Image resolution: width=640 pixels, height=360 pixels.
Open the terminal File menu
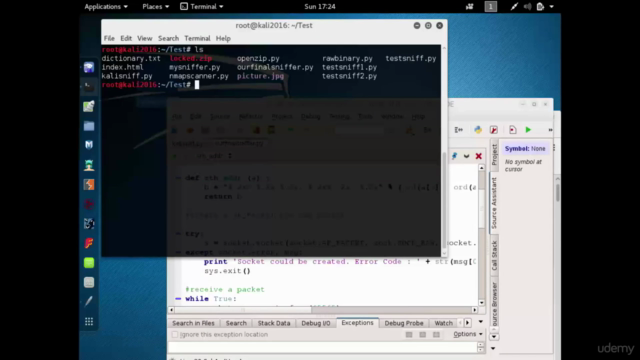109,38
